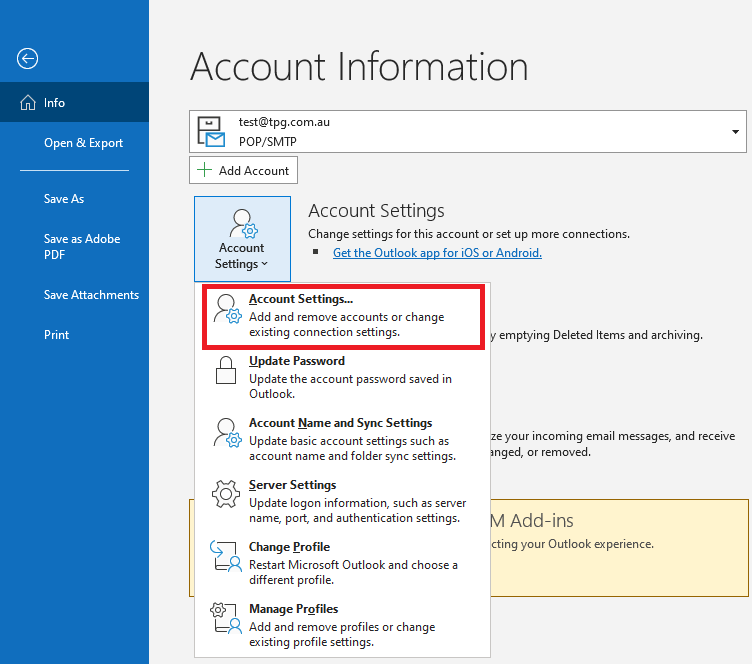Select Change Profile menu entry
This screenshot has width=752, height=664.
tap(342, 563)
